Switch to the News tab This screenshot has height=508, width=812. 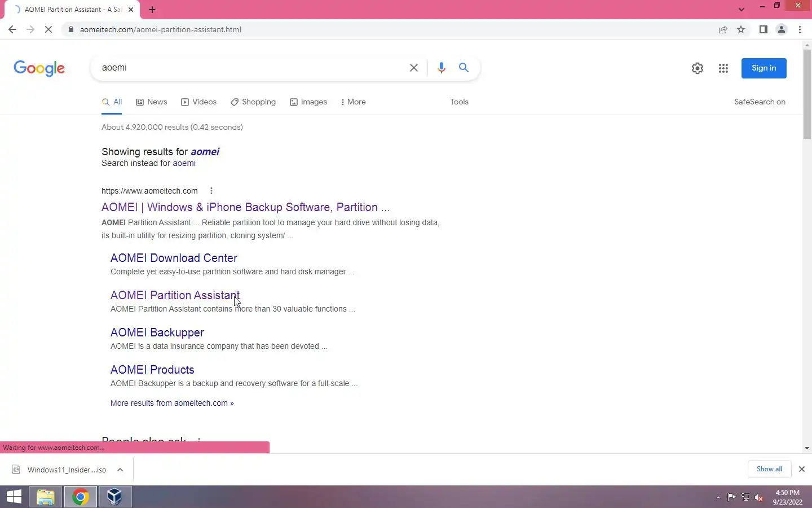(x=152, y=102)
